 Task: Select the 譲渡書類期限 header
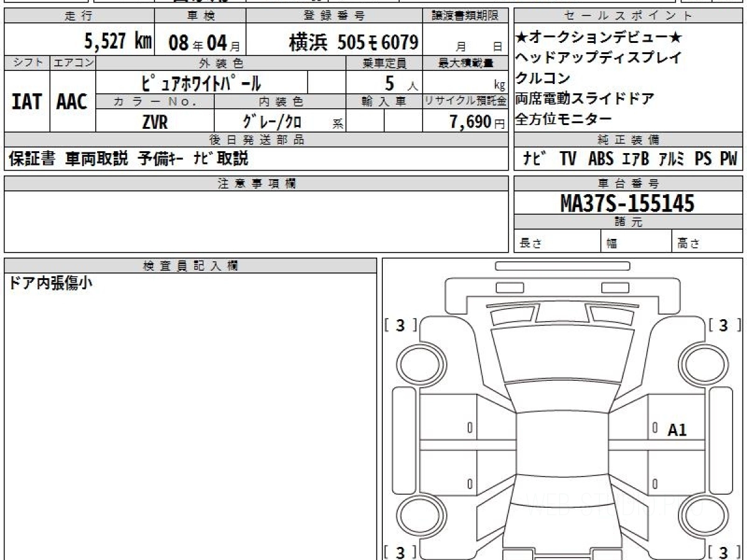(466, 16)
